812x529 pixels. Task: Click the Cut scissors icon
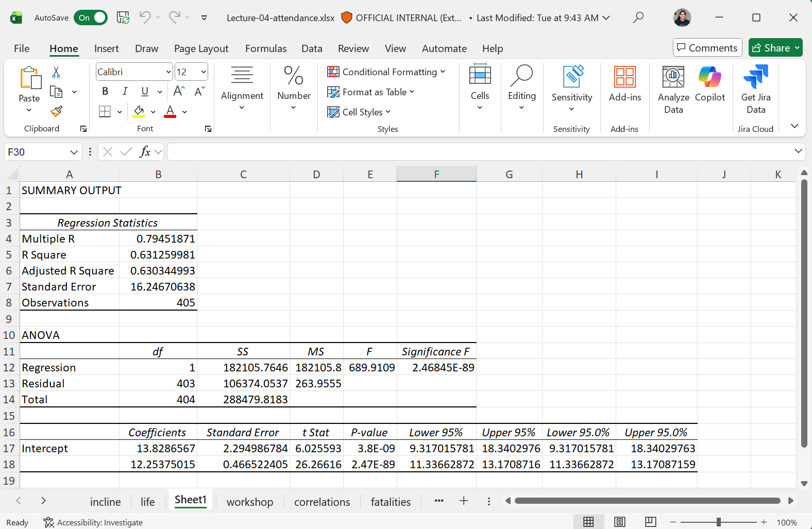pyautogui.click(x=56, y=72)
